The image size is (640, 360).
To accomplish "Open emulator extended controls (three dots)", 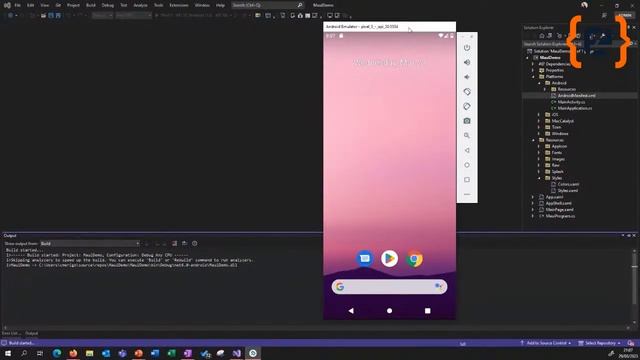I will pyautogui.click(x=467, y=194).
